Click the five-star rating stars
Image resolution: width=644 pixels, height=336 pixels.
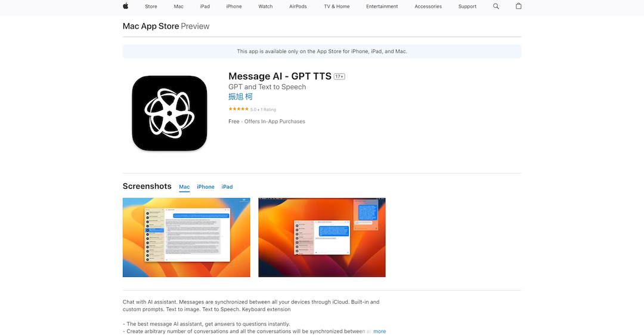point(239,109)
